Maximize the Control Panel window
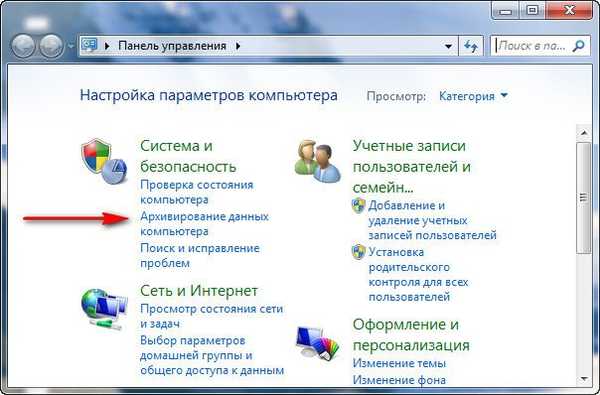 click(532, 10)
